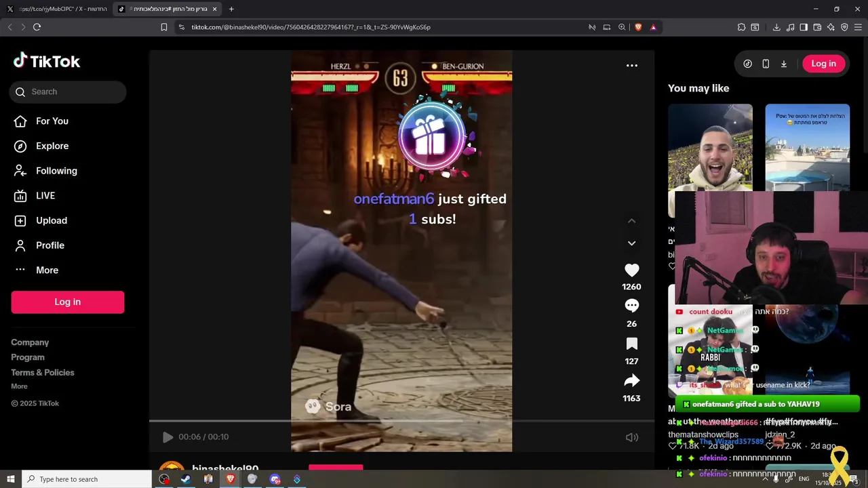Expand the Company footer section
This screenshot has width=868, height=488.
point(30,342)
